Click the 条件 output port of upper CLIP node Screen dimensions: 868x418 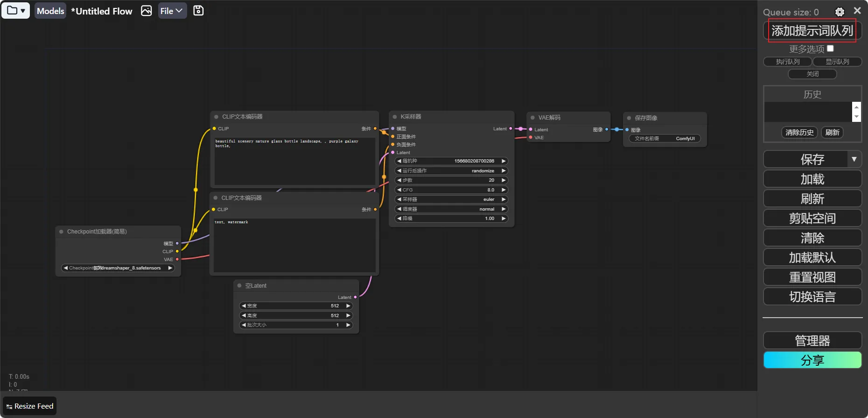click(375, 128)
